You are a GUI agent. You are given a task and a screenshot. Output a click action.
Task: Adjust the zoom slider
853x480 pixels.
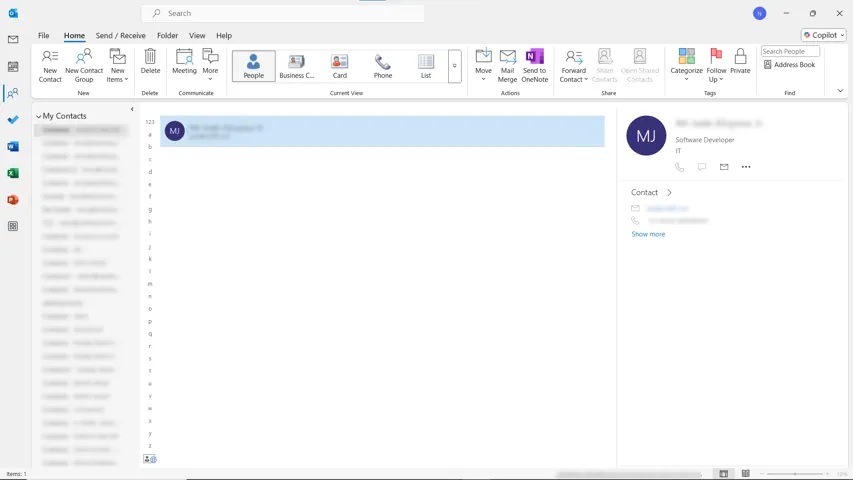pyautogui.click(x=795, y=474)
